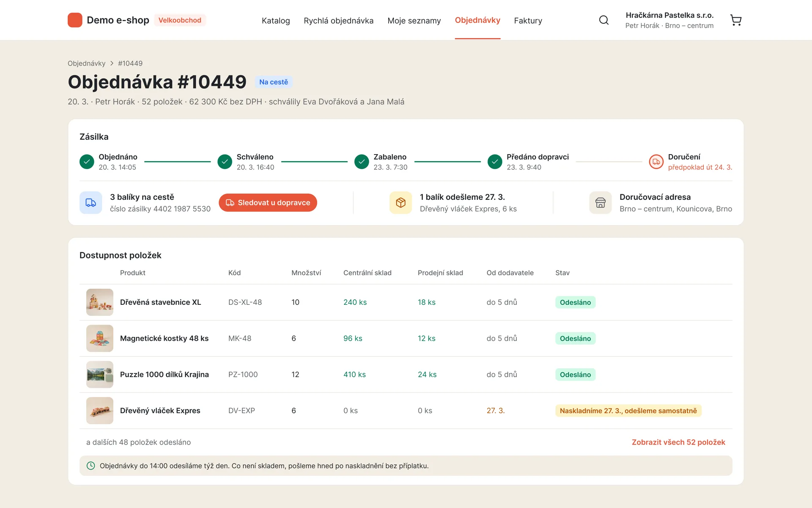The height and width of the screenshot is (508, 812).
Task: Click the Centrální sklad column header
Action: pos(367,273)
